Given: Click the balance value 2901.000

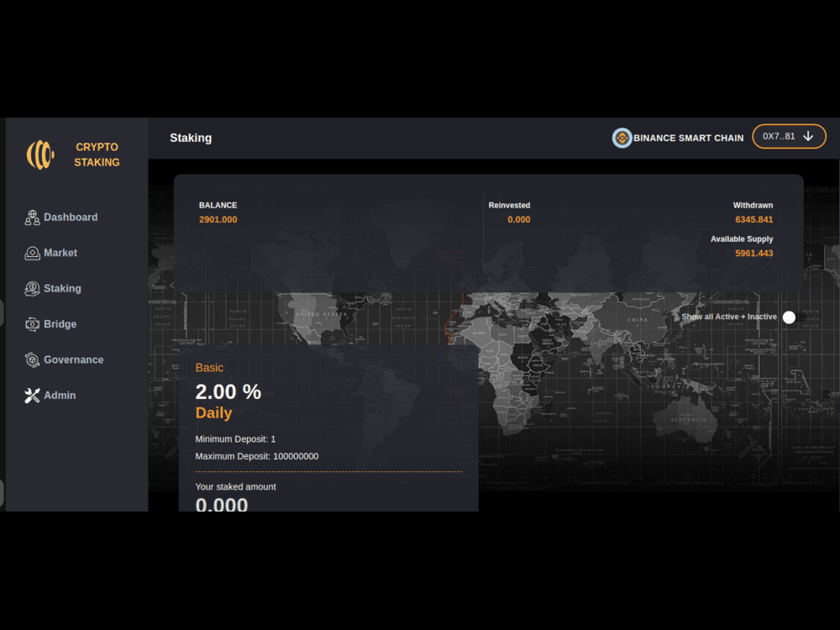Looking at the screenshot, I should coord(218,219).
